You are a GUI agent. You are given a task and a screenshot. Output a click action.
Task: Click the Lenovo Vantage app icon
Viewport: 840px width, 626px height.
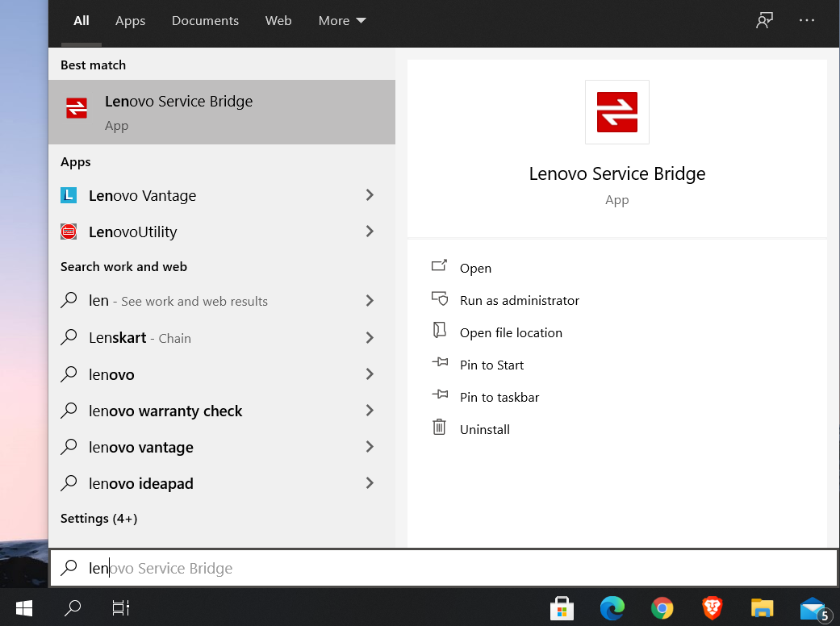click(x=69, y=195)
